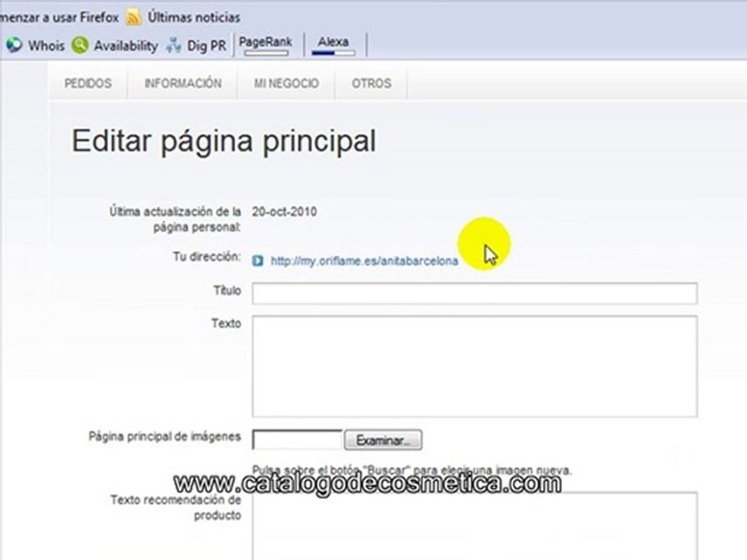The height and width of the screenshot is (560, 747).
Task: Click the 20-oct-2010 update date
Action: [x=285, y=212]
